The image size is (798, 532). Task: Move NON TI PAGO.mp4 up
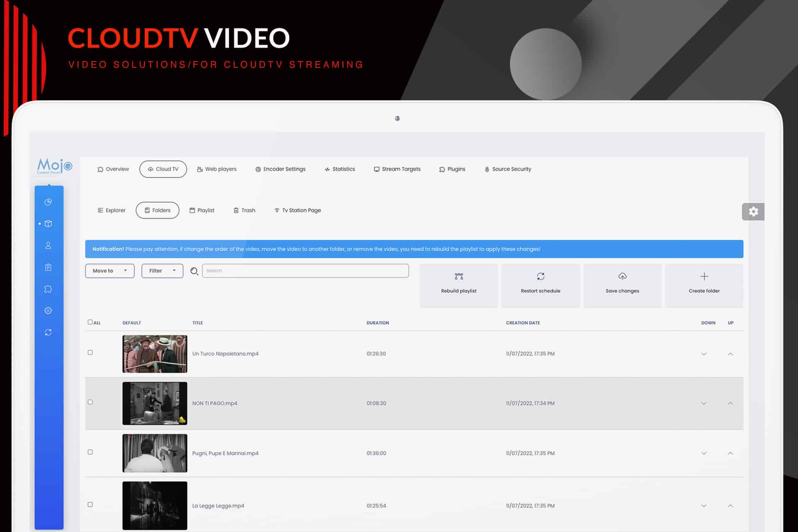click(730, 404)
